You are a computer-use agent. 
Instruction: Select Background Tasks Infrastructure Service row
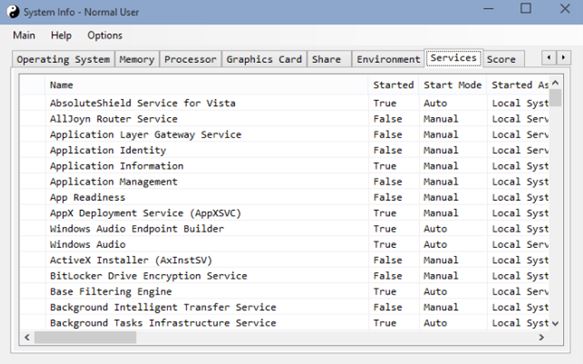pos(285,323)
